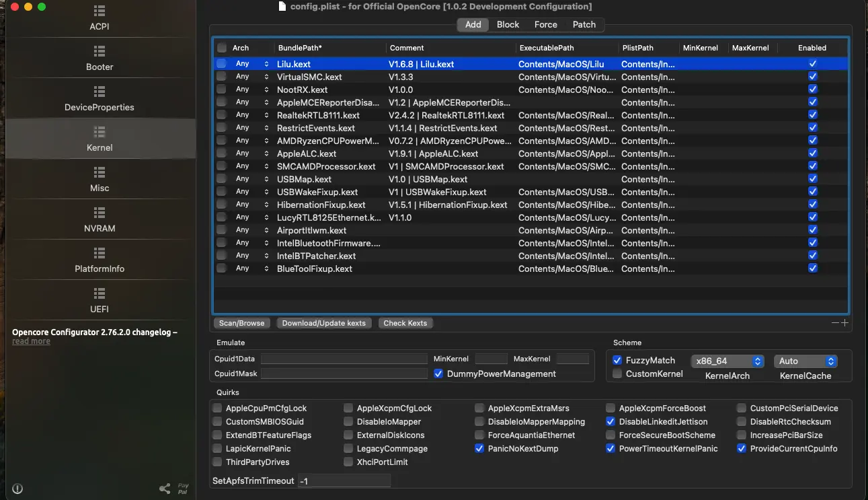
Task: Open Arch dropdown for AppleALC.kext row
Action: pyautogui.click(x=251, y=153)
